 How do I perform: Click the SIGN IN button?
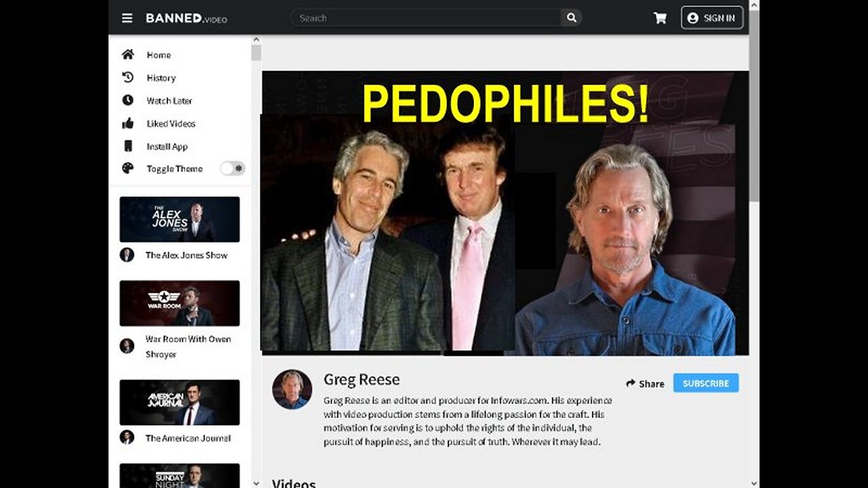click(x=712, y=18)
